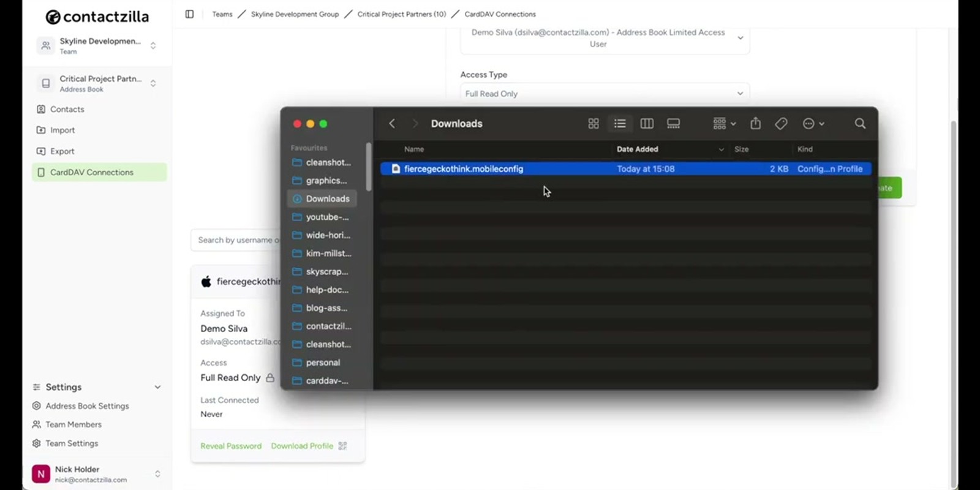The width and height of the screenshot is (980, 490).
Task: Sort Finder list by Size column
Action: click(x=742, y=149)
